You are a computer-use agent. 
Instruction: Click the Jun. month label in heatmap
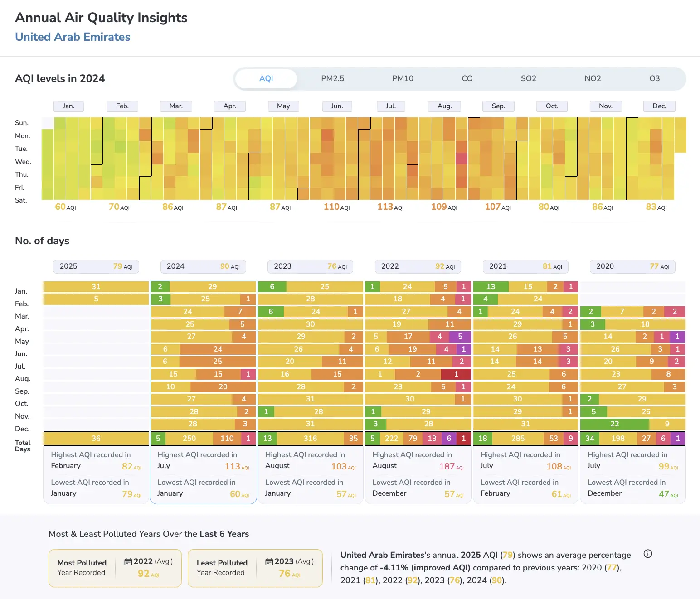click(337, 106)
